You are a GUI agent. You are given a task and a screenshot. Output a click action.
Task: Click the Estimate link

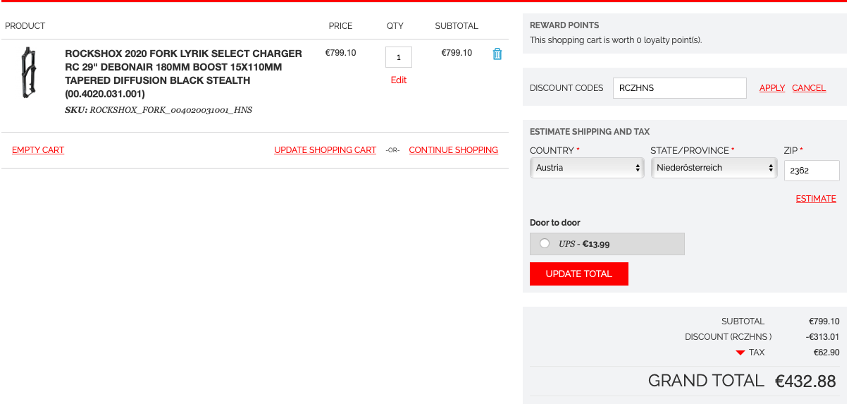(816, 199)
